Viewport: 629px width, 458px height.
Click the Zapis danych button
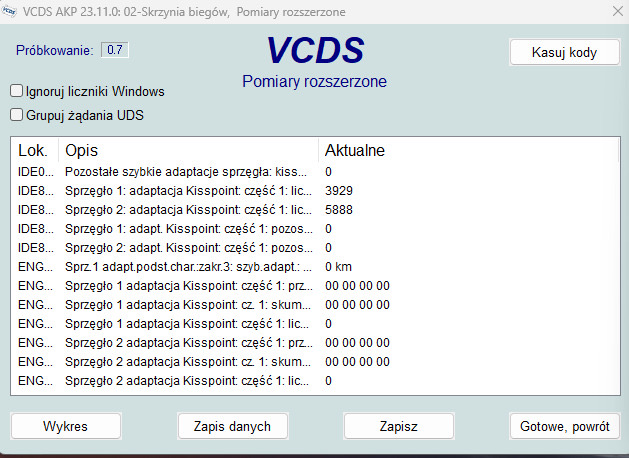pos(232,426)
